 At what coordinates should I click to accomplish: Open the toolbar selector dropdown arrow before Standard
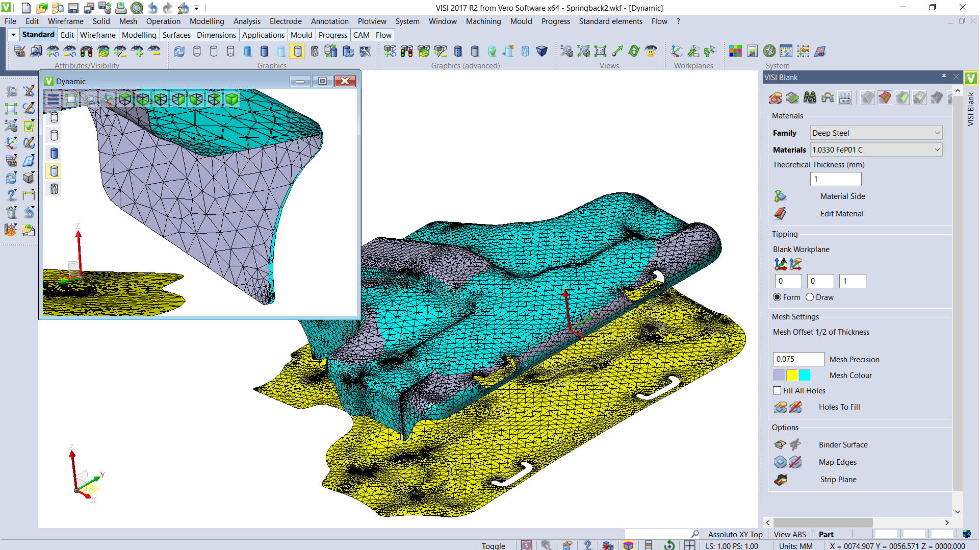13,35
